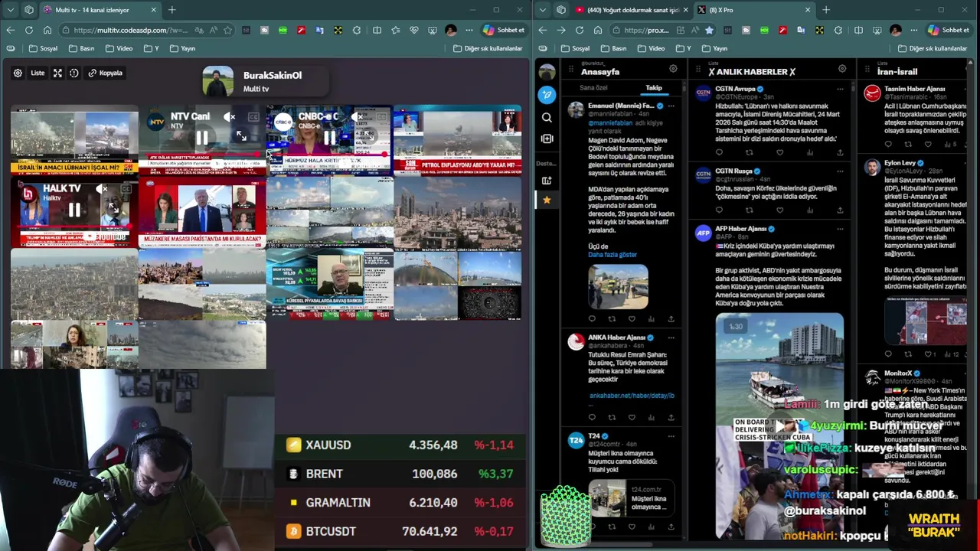Switch to the Sana özel tab
The width and height of the screenshot is (980, 551).
(x=593, y=87)
